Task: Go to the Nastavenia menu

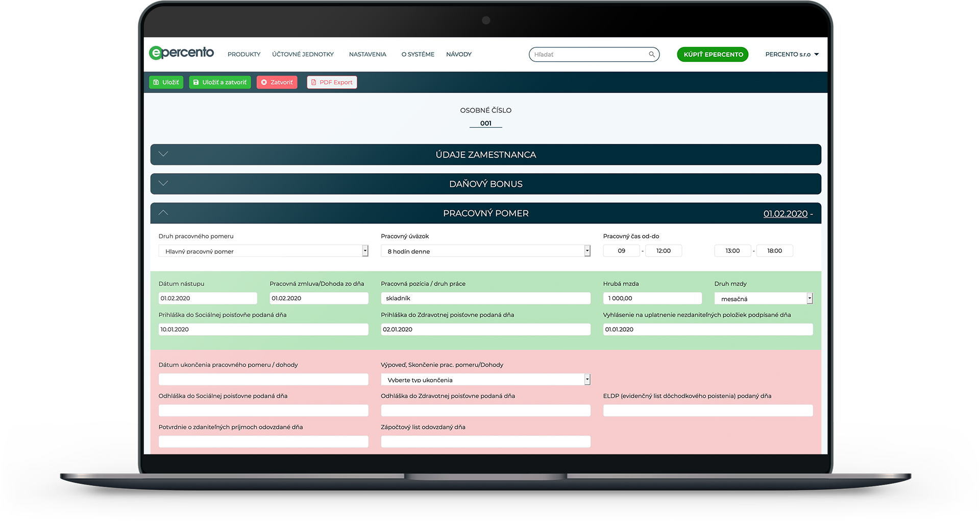Action: (x=367, y=54)
